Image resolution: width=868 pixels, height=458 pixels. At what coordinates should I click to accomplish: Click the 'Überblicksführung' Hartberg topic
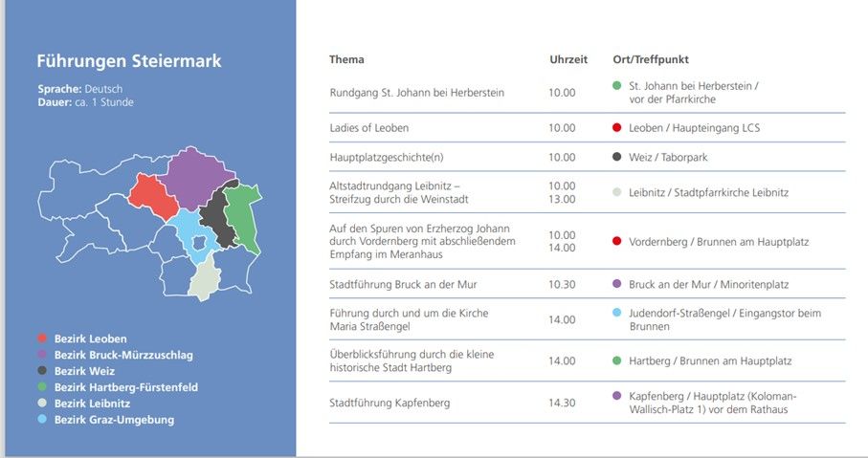tap(412, 360)
